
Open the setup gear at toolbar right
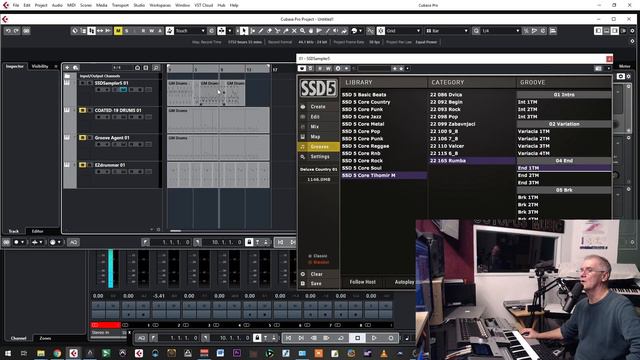pos(632,31)
